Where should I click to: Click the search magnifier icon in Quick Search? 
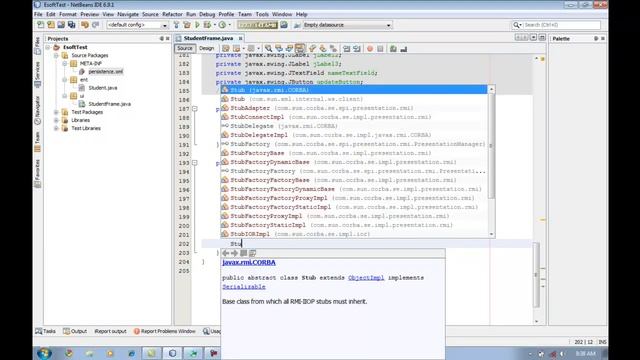(517, 25)
